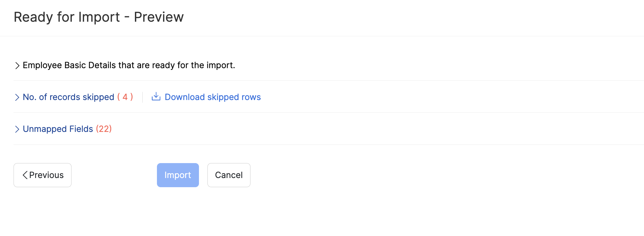Open the Download skipped rows link
644x236 pixels.
(213, 97)
